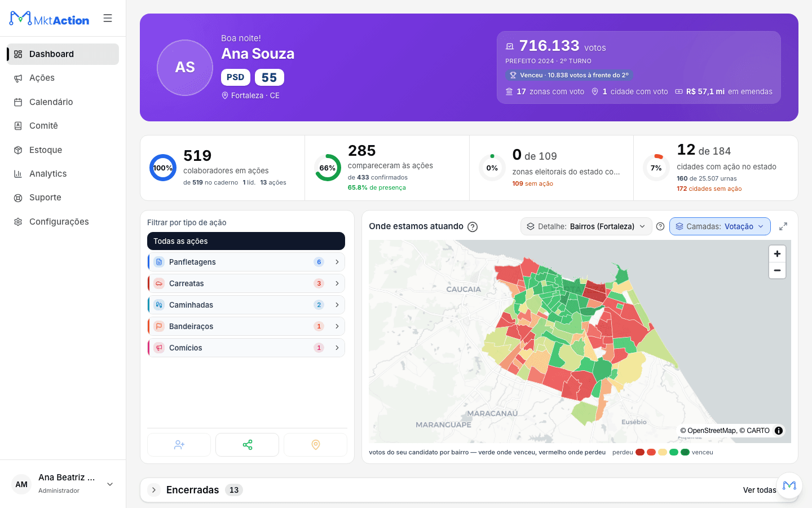The height and width of the screenshot is (508, 812).
Task: Filter actions by Carreatas
Action: (x=246, y=283)
